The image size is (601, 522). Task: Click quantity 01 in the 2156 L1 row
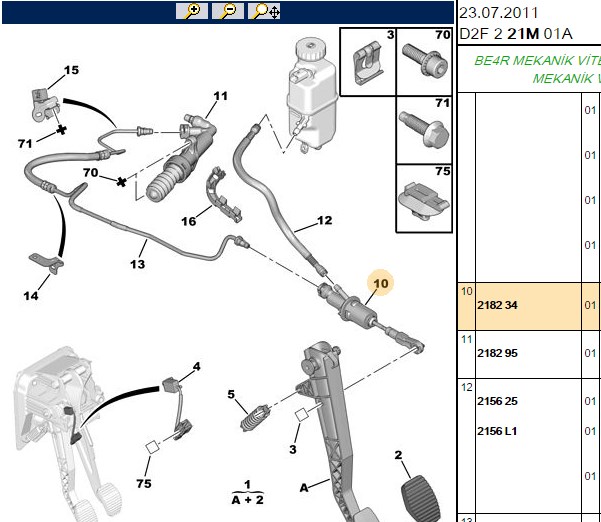(590, 431)
